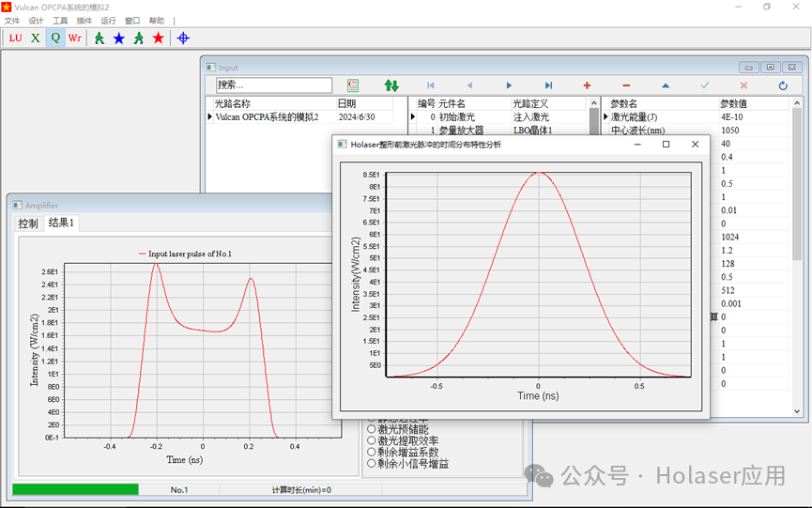
Task: Open the 帮助 menu
Action: point(157,21)
